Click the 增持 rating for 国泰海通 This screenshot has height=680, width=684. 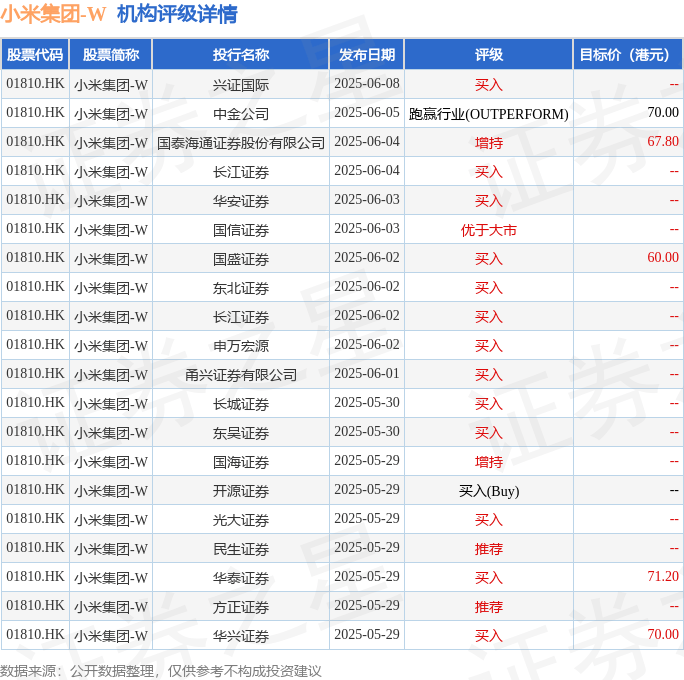tap(489, 143)
